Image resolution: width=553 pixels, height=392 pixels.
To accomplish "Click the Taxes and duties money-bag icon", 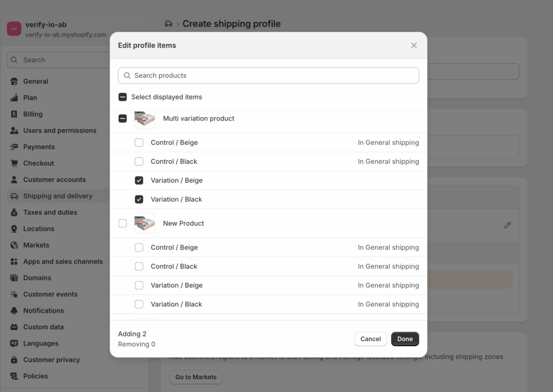I will tap(14, 212).
